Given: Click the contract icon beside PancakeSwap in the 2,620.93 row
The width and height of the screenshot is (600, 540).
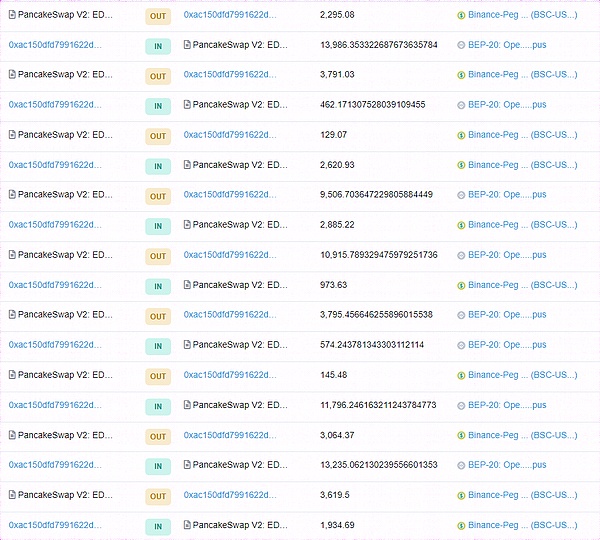Looking at the screenshot, I should [x=187, y=165].
